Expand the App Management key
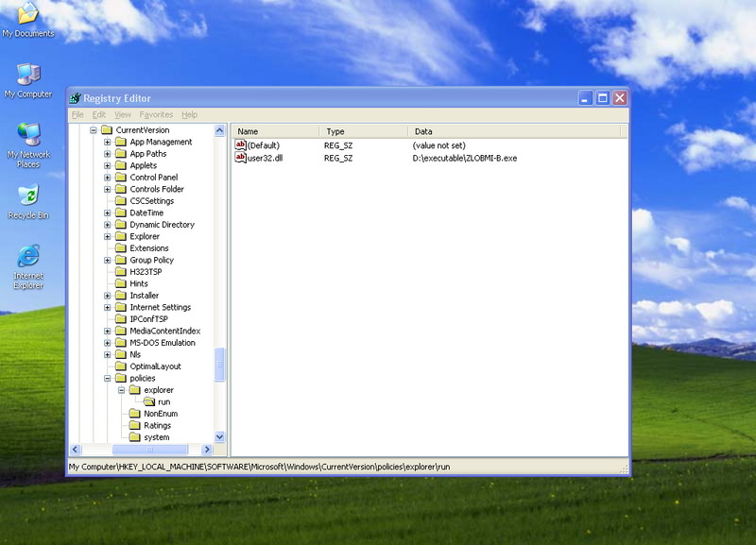Image resolution: width=756 pixels, height=545 pixels. point(108,142)
